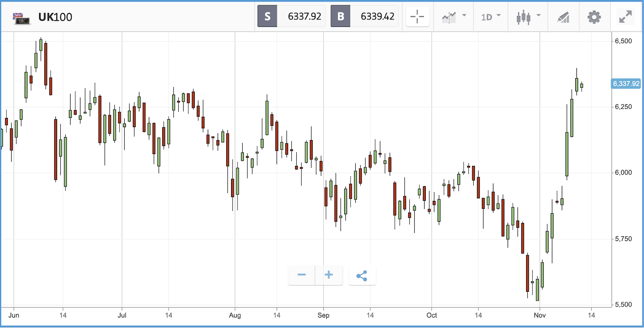Screen dimensions: 644x328
Task: Zoom out with the minus button
Action: [x=301, y=275]
